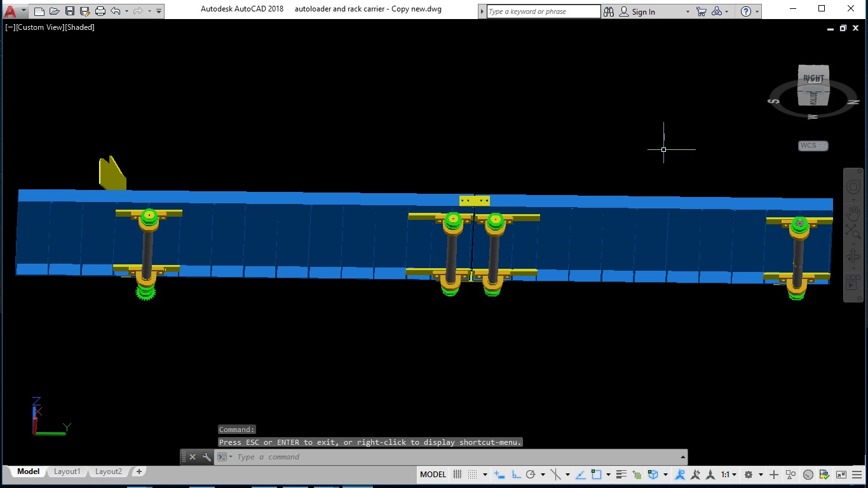This screenshot has height=488, width=868.
Task: Switch to the Layout1 tab
Action: (x=67, y=471)
